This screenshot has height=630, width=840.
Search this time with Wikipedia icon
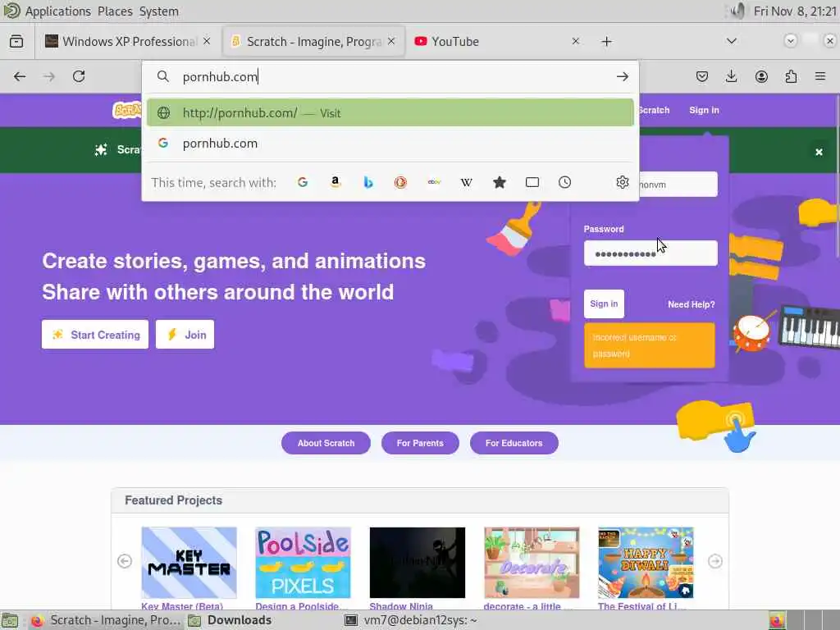(467, 182)
